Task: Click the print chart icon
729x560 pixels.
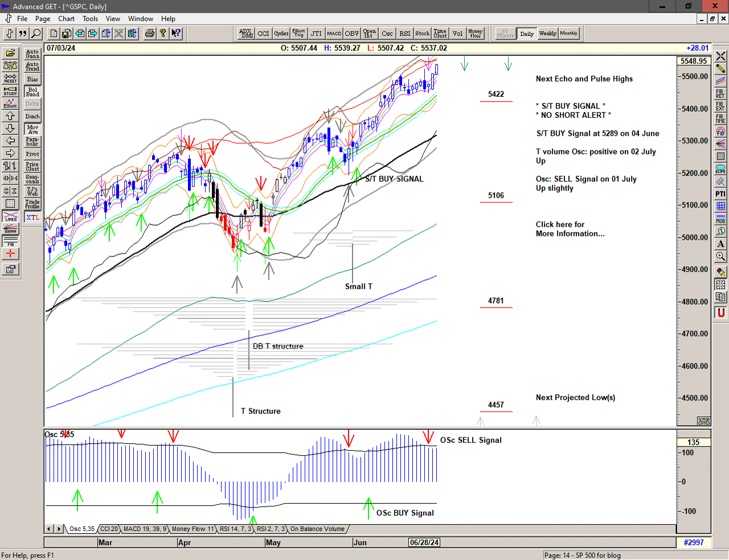Action: pos(149,34)
